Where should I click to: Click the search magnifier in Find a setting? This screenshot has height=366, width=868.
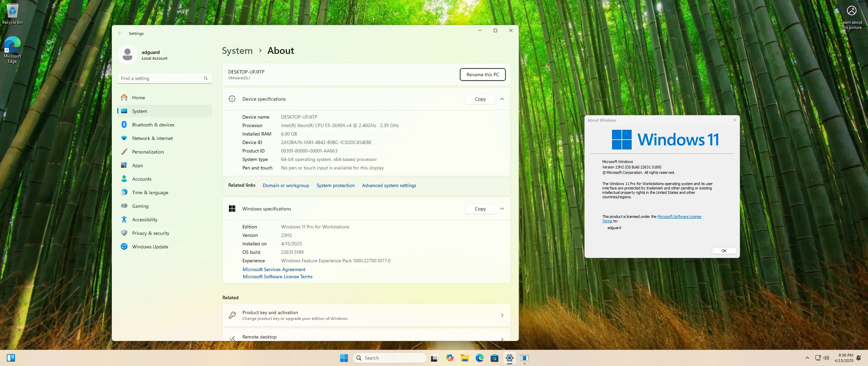pyautogui.click(x=205, y=78)
